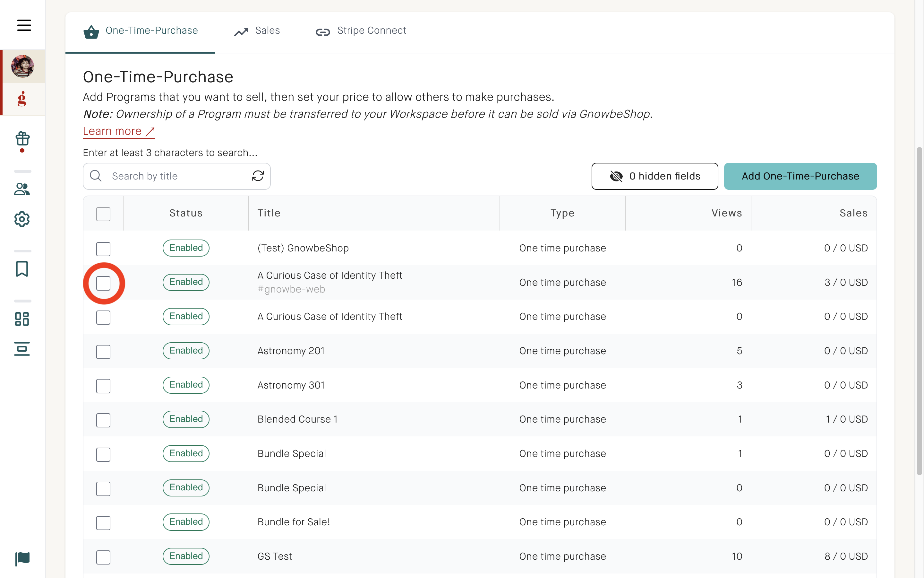
Task: Check the Astronomy 301 row checkbox
Action: (104, 386)
